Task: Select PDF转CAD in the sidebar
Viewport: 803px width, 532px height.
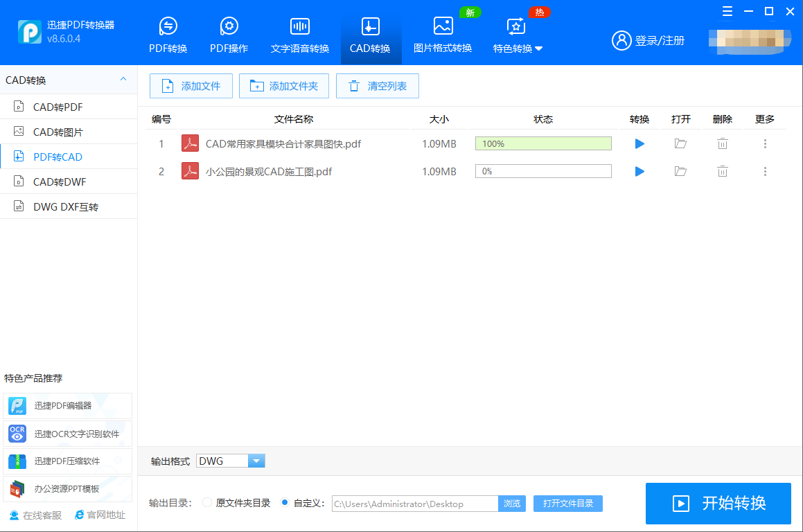Action: tap(69, 157)
